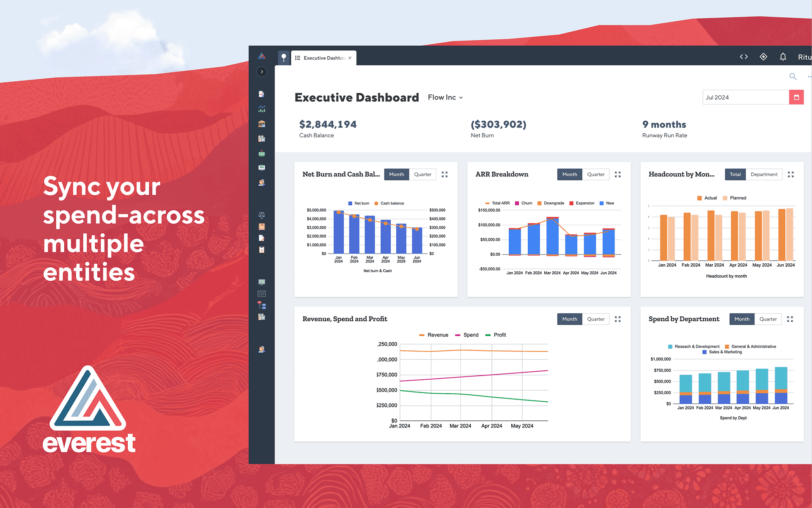The width and height of the screenshot is (812, 508).
Task: Expand the collapsed left sidebar
Action: (x=262, y=72)
